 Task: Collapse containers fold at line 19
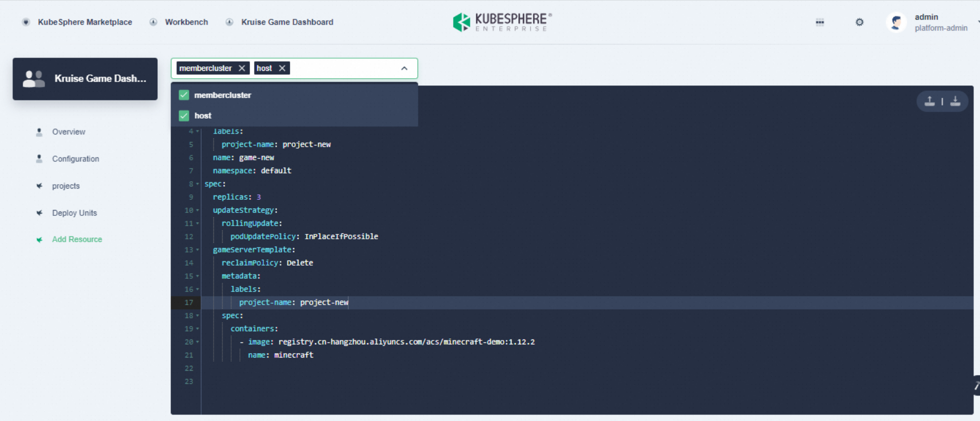pyautogui.click(x=197, y=329)
